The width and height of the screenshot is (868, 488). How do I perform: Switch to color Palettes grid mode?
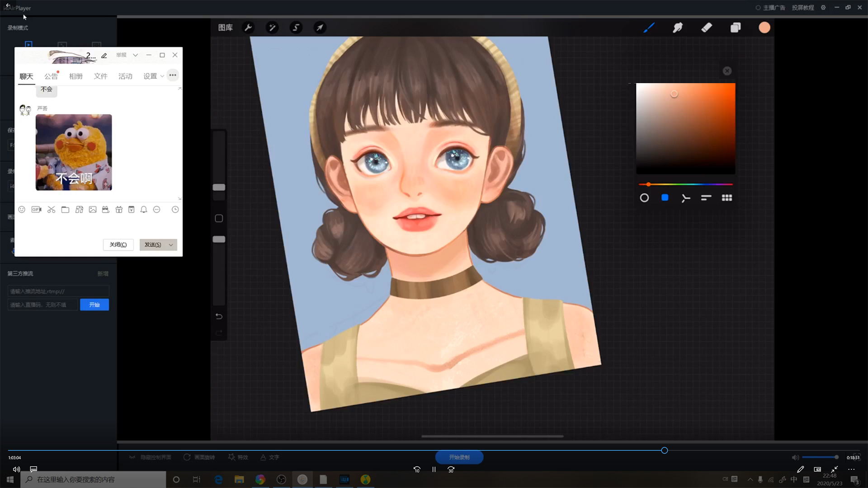[x=727, y=198]
